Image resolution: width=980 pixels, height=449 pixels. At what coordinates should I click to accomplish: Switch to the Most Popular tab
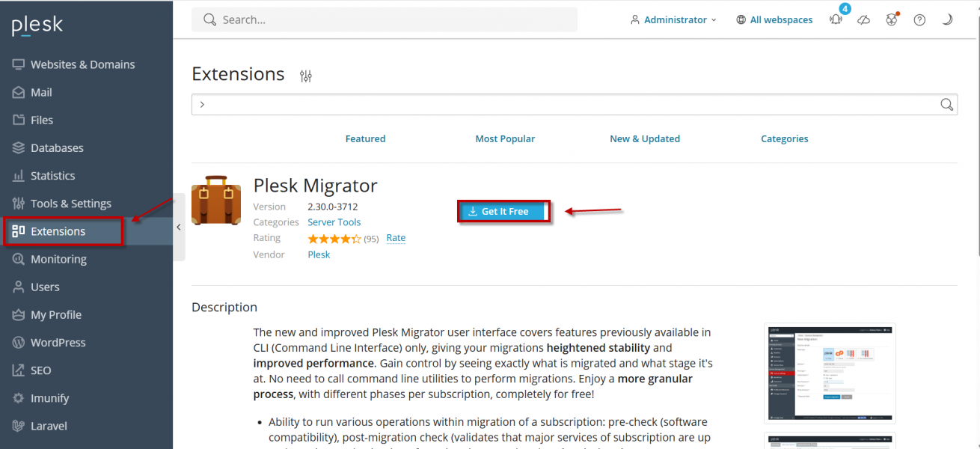click(505, 138)
